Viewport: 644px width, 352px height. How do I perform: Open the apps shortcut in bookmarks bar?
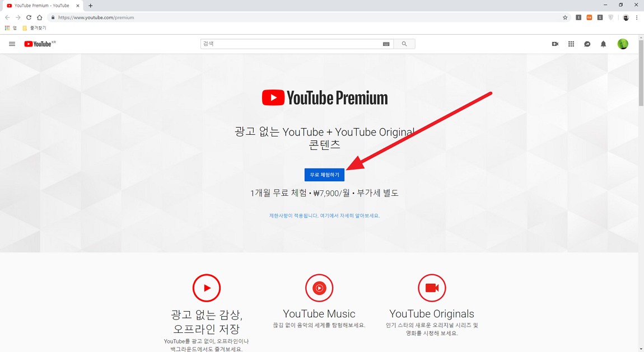coord(10,28)
